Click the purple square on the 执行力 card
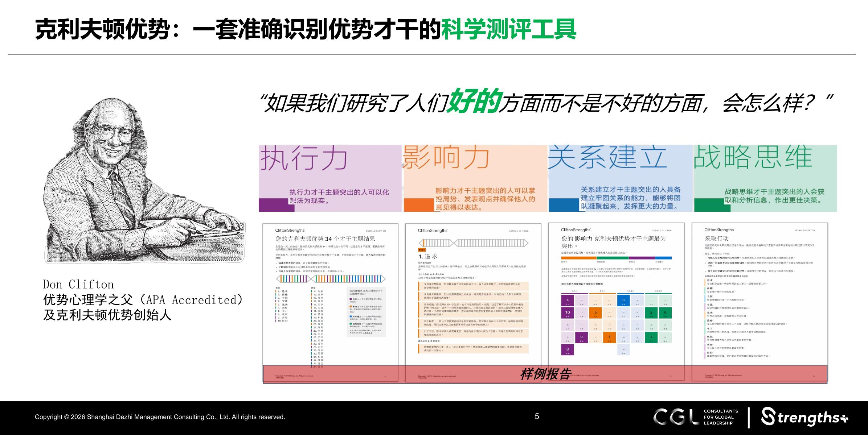The width and height of the screenshot is (868, 435). [x=274, y=205]
